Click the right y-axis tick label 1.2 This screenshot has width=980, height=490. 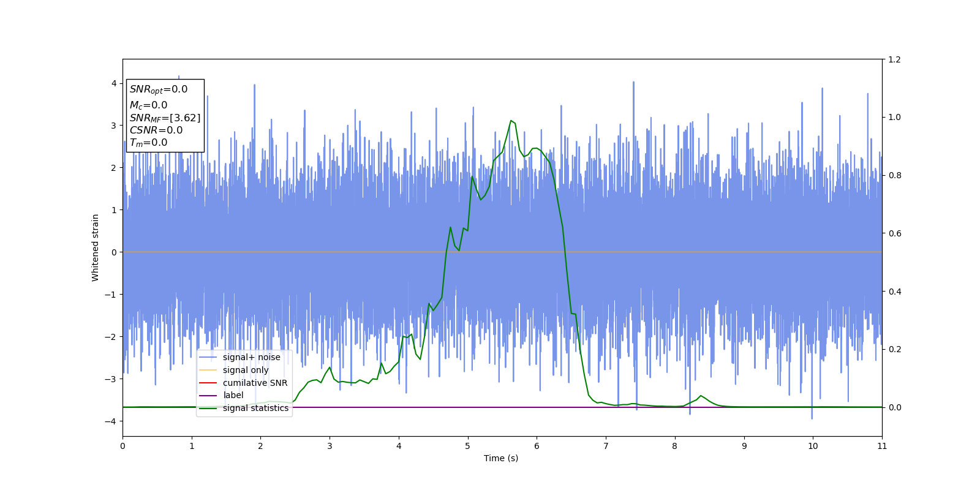[894, 59]
